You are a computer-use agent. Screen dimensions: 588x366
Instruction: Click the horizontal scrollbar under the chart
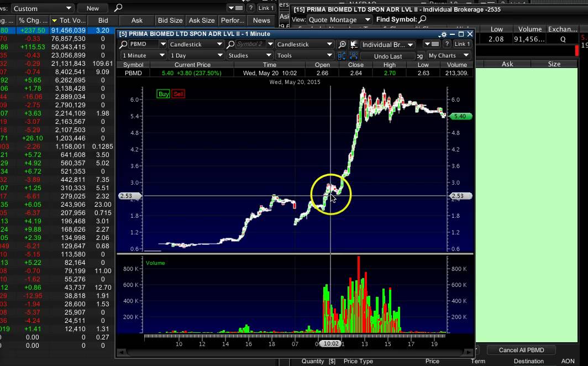pos(296,353)
